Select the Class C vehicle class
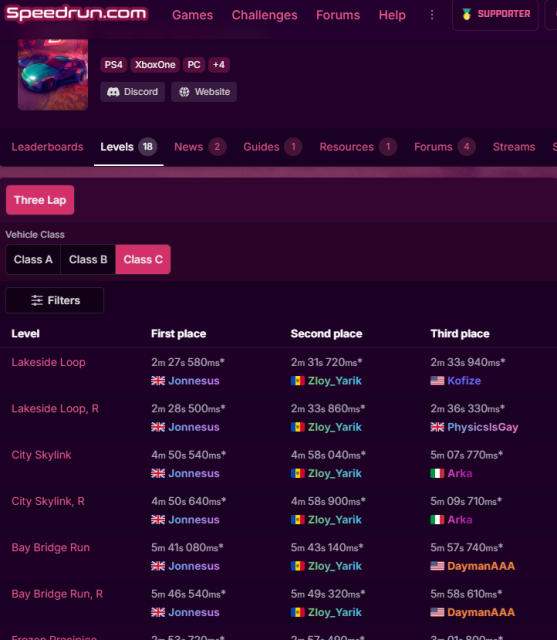This screenshot has width=557, height=640. 143,260
